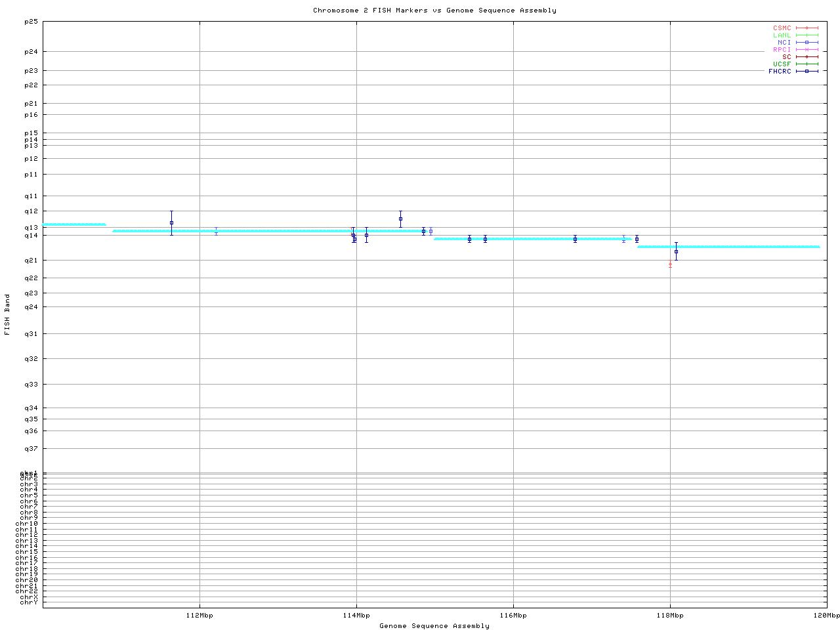Click the NCI legend square marker
Image resolution: width=840 pixels, height=630 pixels.
pos(807,43)
